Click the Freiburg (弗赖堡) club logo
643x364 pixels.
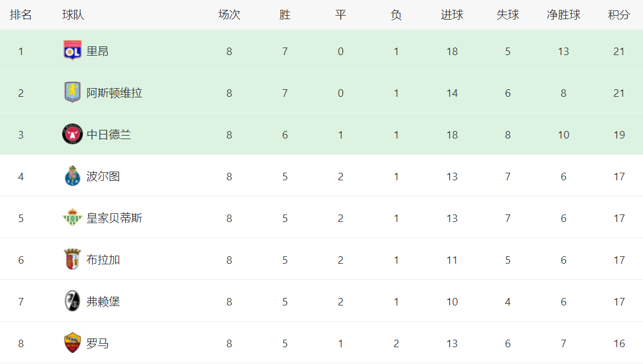pyautogui.click(x=73, y=301)
